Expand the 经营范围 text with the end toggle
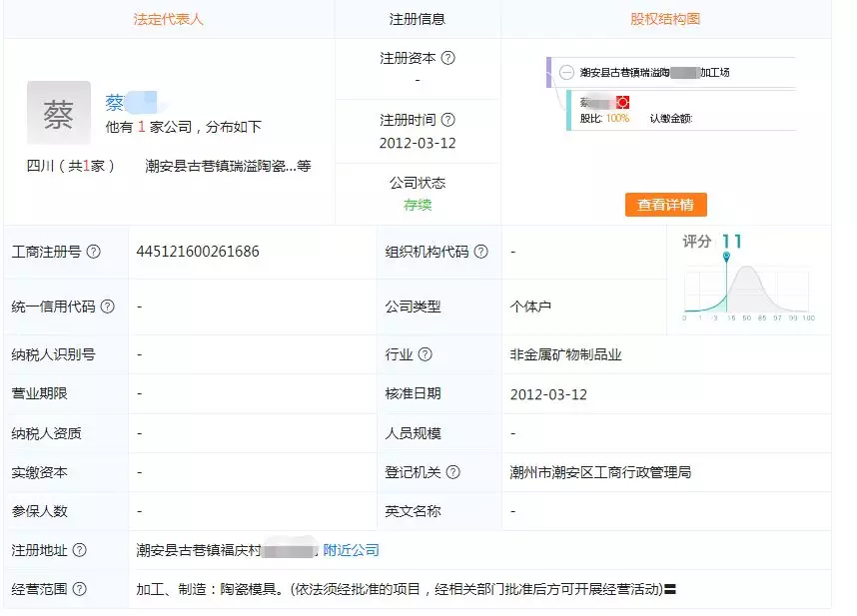 pyautogui.click(x=671, y=590)
